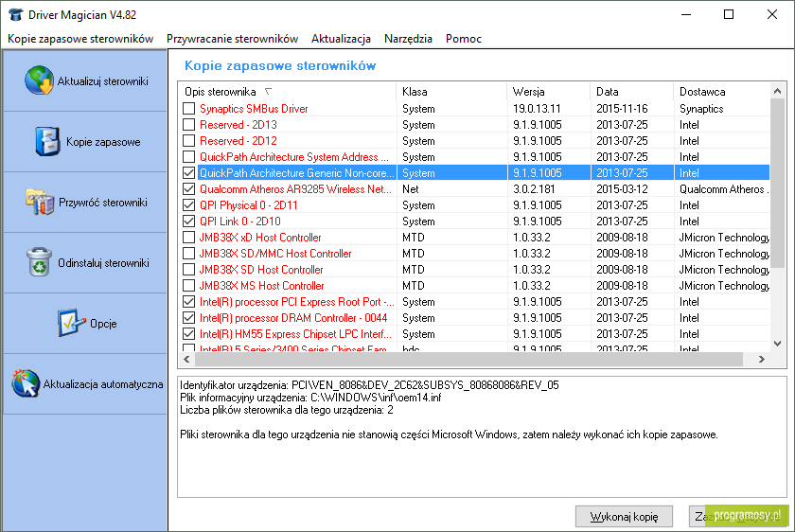Click version 19.0.13.11 cell
The height and width of the screenshot is (532, 795).
537,109
